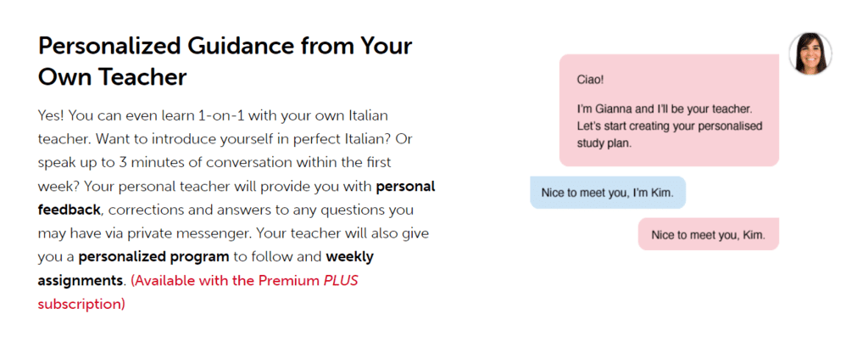Select the bold 'personalized program' text
This screenshot has width=868, height=353.
(x=159, y=256)
